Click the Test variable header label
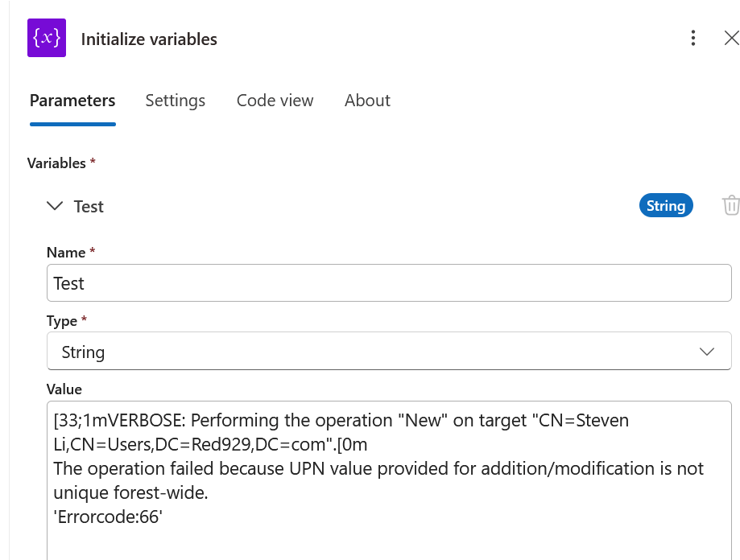 (89, 207)
